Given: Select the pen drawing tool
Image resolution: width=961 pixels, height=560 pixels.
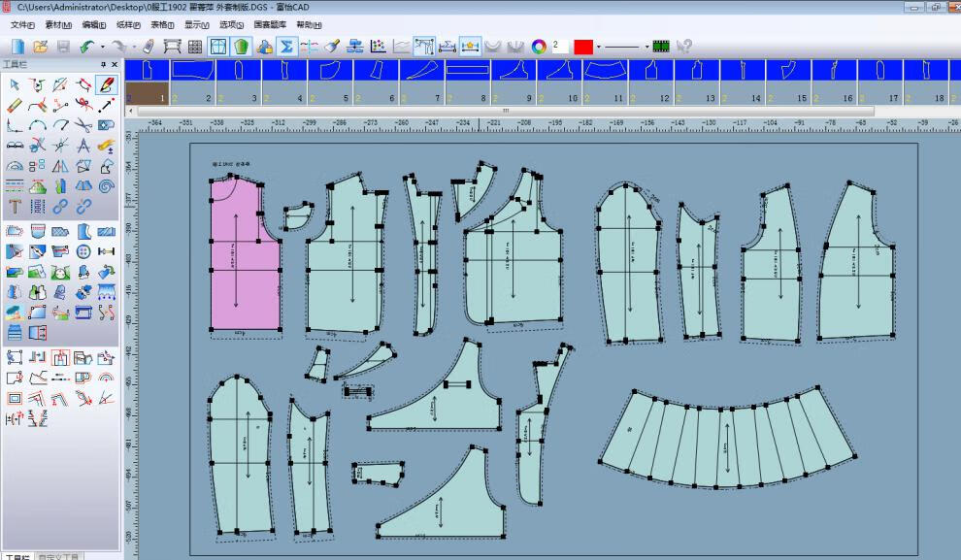Looking at the screenshot, I should coord(106,86).
